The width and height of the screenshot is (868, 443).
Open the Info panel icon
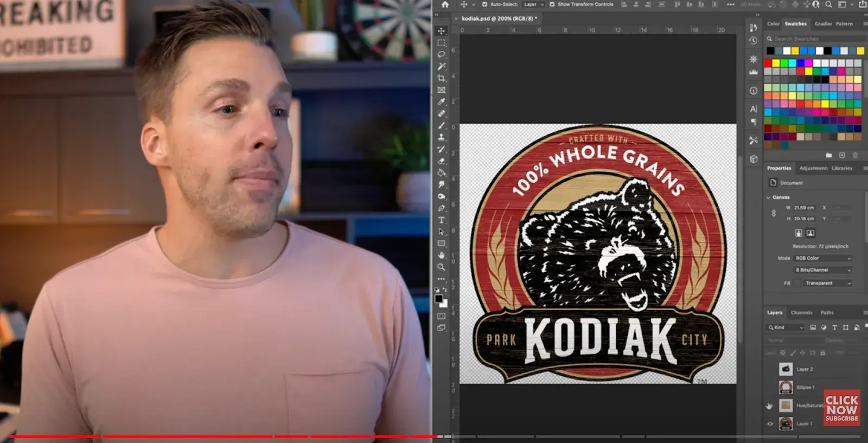click(753, 91)
